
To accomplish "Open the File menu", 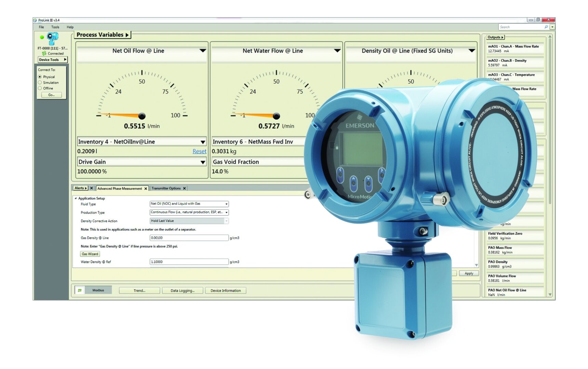I will click(x=41, y=27).
